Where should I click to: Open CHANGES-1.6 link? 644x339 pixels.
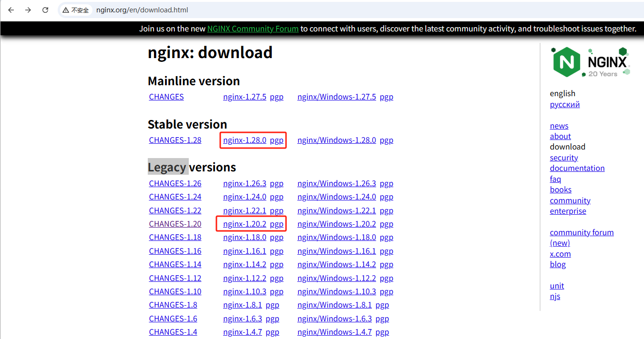173,319
